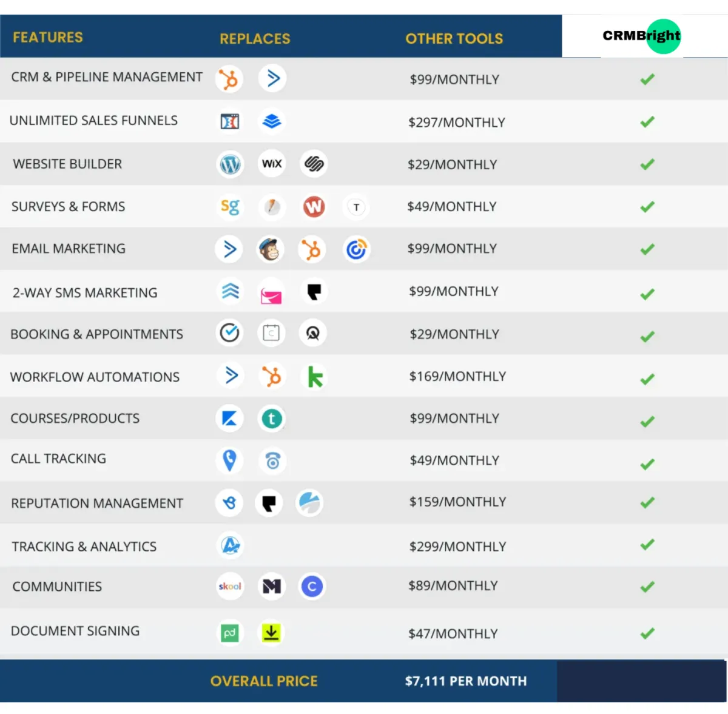Click the REPUTATION MANAGEMENT feature label
This screenshot has width=728, height=714.
coord(97,504)
